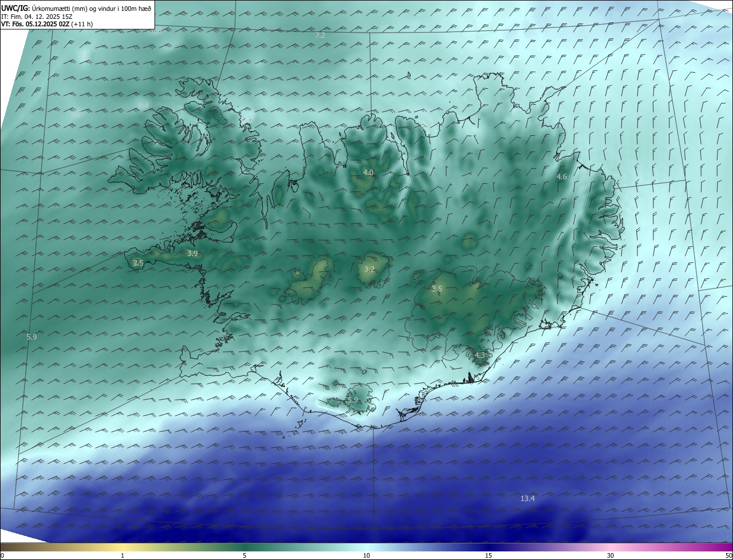Click the 4.6 value label in east Iceland
The height and width of the screenshot is (560, 733).
click(x=562, y=177)
